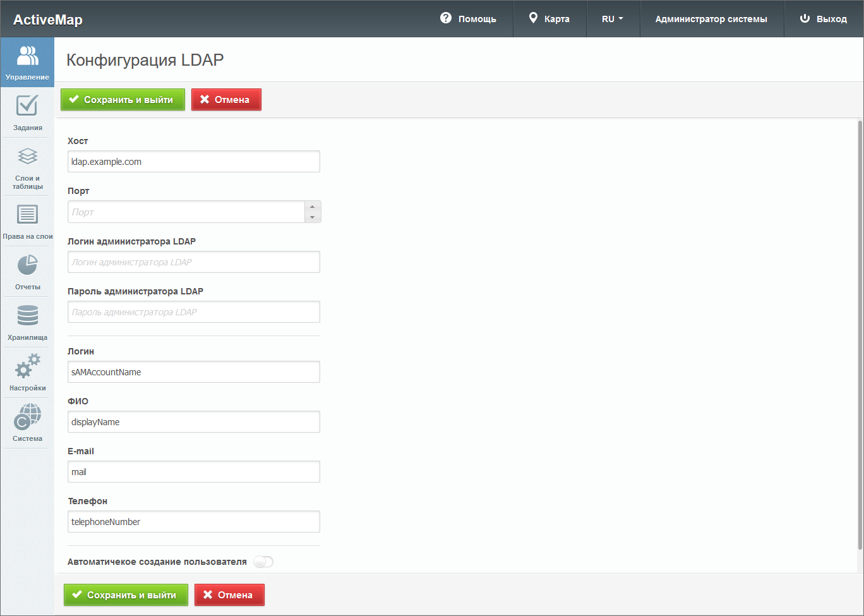This screenshot has width=864, height=616.
Task: Click the bottom Отмена button
Action: point(229,595)
